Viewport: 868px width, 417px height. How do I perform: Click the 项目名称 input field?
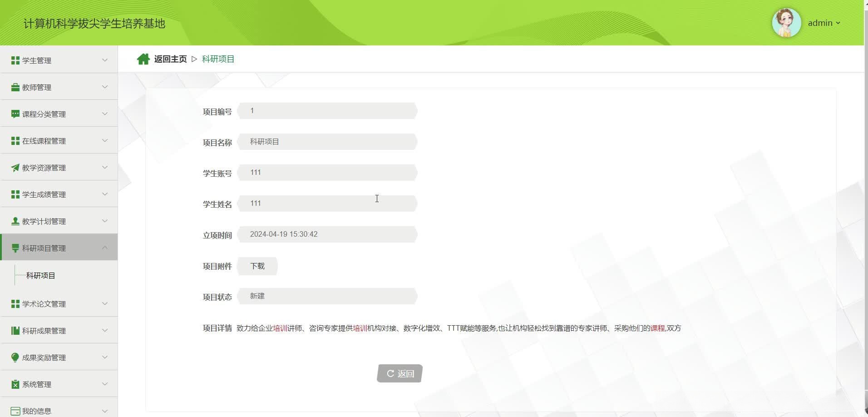click(x=328, y=141)
